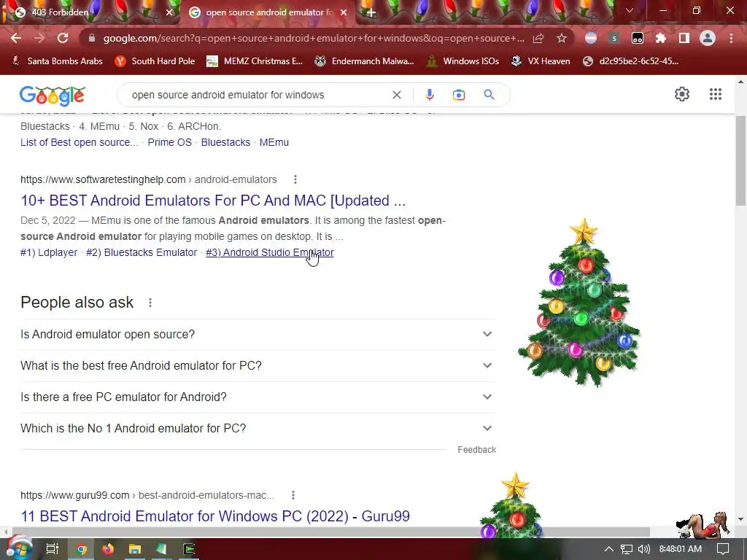The width and height of the screenshot is (747, 560).
Task: Switch to Chrome in the taskbar
Action: point(82,549)
